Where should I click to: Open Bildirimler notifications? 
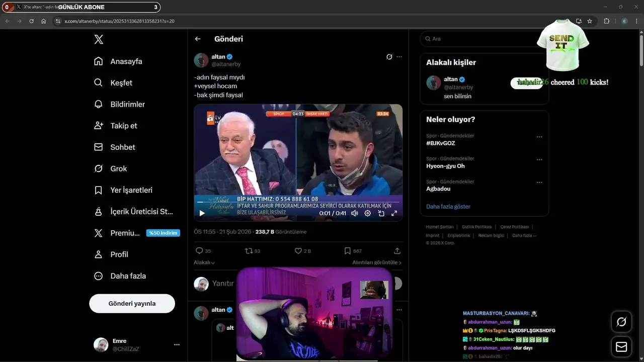(119, 104)
